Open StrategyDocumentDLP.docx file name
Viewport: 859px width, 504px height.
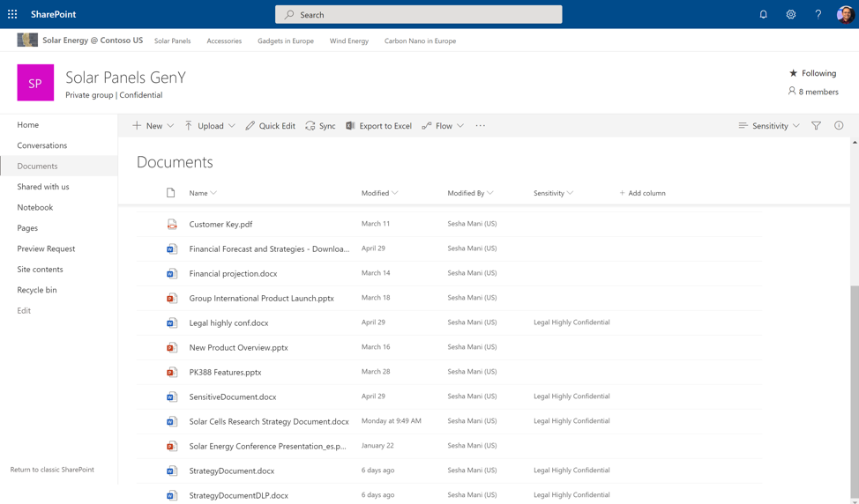click(238, 495)
